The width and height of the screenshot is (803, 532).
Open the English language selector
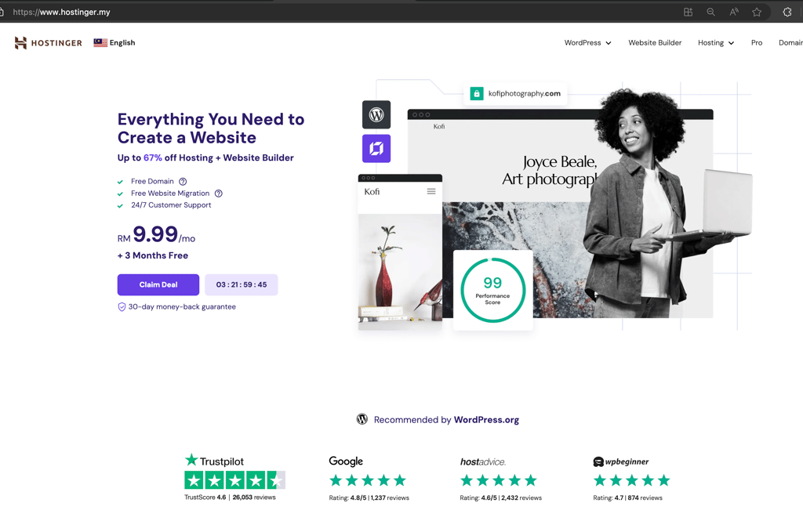coord(114,43)
